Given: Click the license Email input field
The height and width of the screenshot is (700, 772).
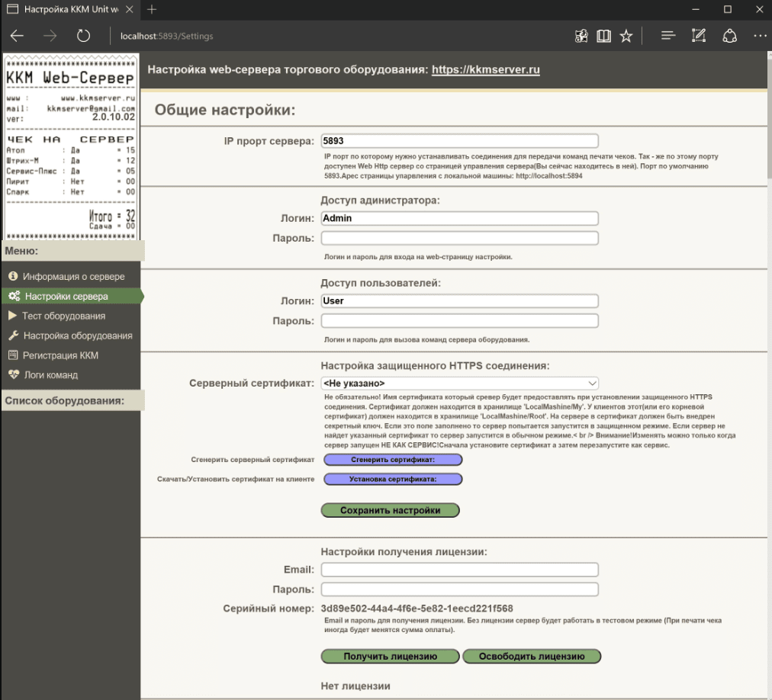Looking at the screenshot, I should (459, 570).
